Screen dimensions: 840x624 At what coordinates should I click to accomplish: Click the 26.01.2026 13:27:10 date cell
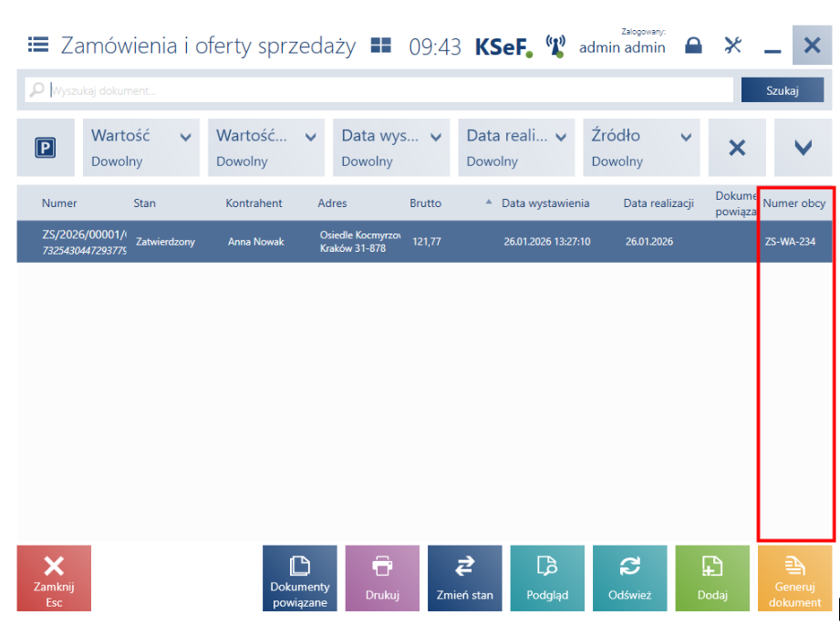coord(547,242)
